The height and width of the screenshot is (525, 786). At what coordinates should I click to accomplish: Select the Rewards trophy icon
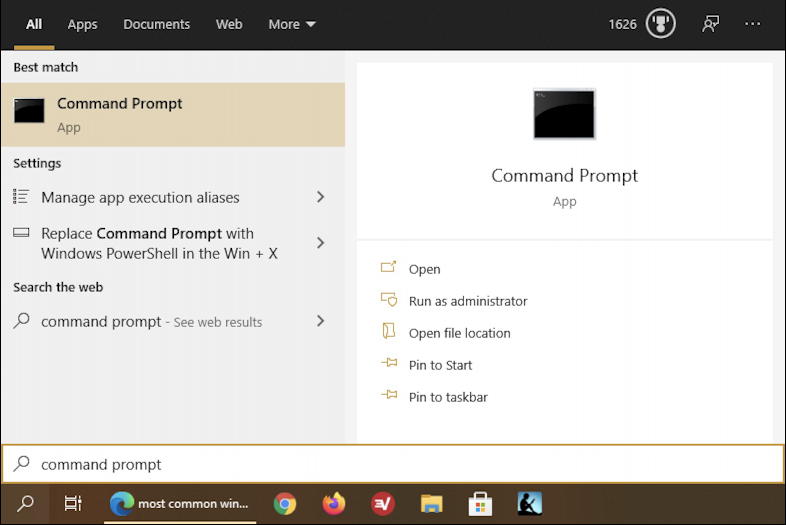coord(660,24)
